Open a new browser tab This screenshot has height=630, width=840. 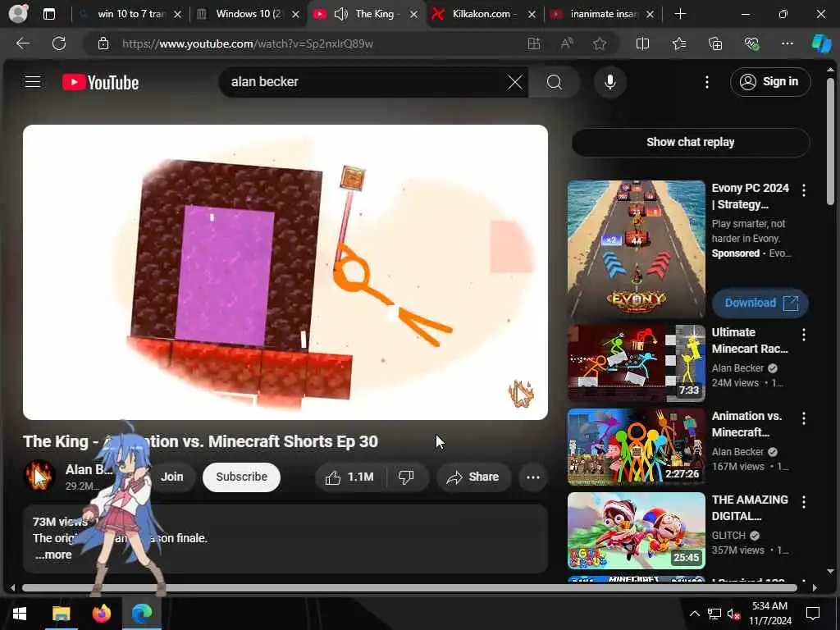click(680, 15)
